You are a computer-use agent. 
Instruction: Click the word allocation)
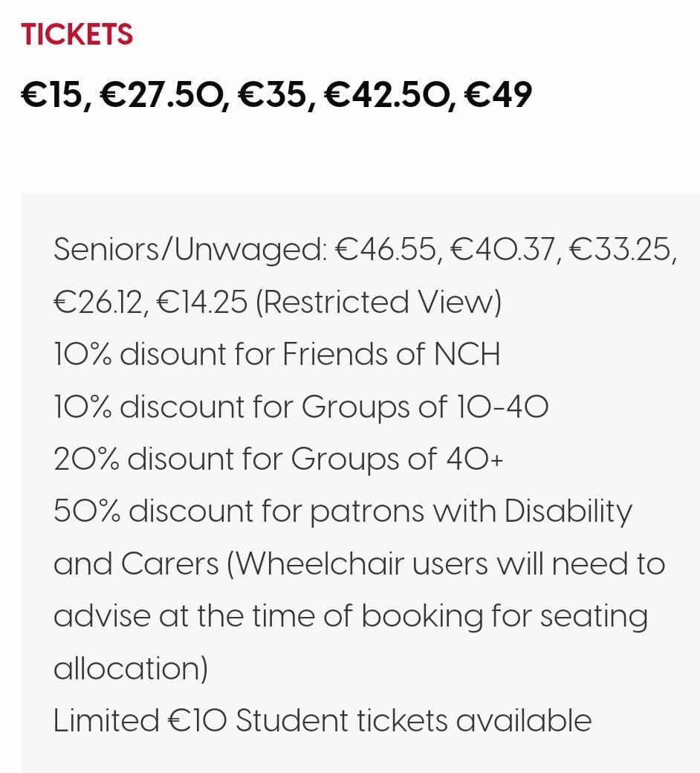(131, 668)
